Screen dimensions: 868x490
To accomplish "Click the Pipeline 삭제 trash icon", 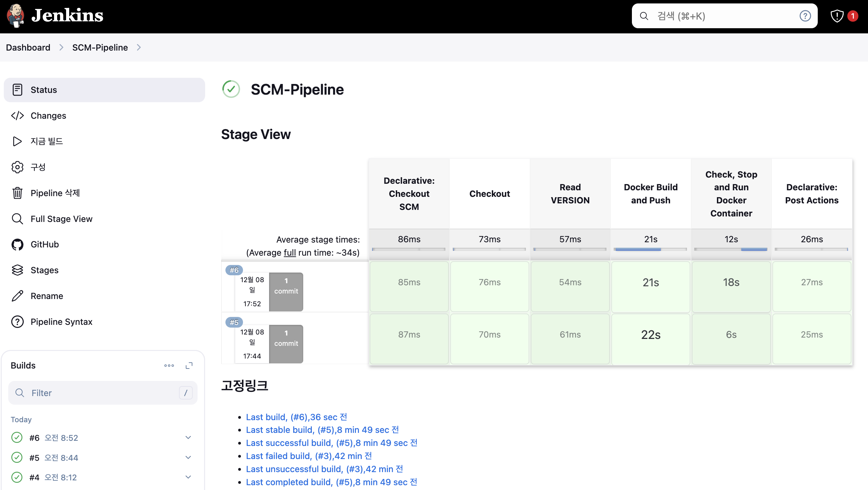I will pyautogui.click(x=17, y=193).
